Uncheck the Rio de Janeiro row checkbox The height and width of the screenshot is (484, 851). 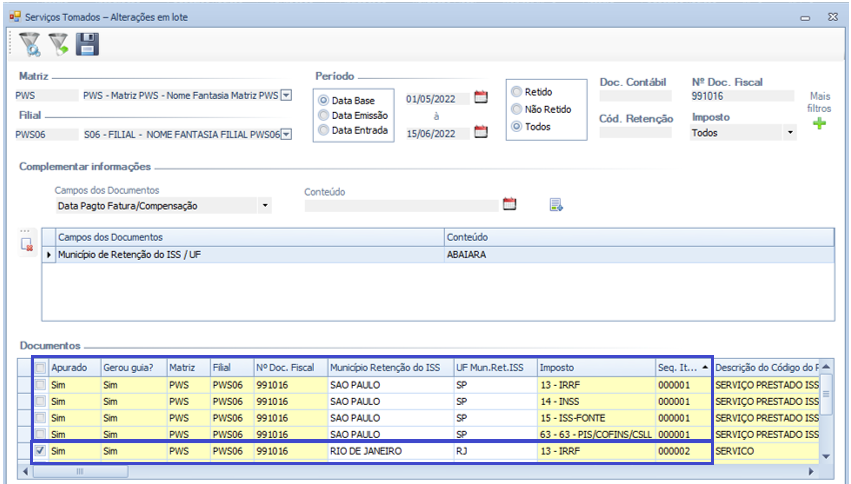click(x=39, y=452)
